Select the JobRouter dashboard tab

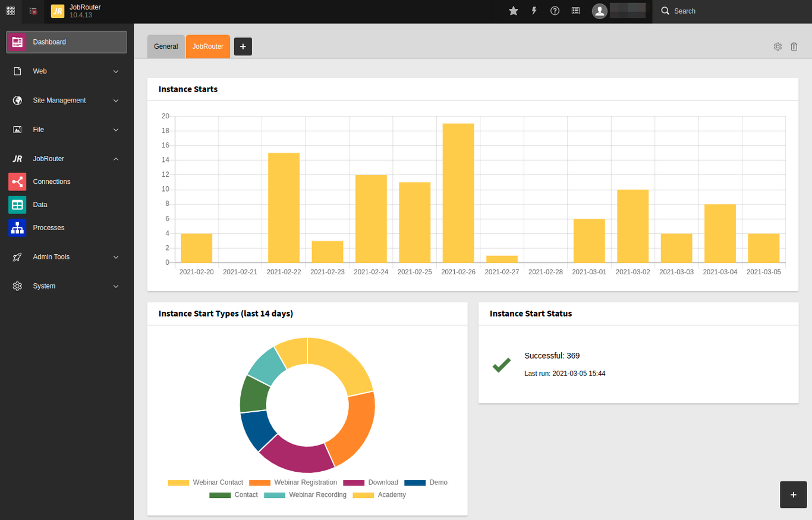click(x=207, y=46)
